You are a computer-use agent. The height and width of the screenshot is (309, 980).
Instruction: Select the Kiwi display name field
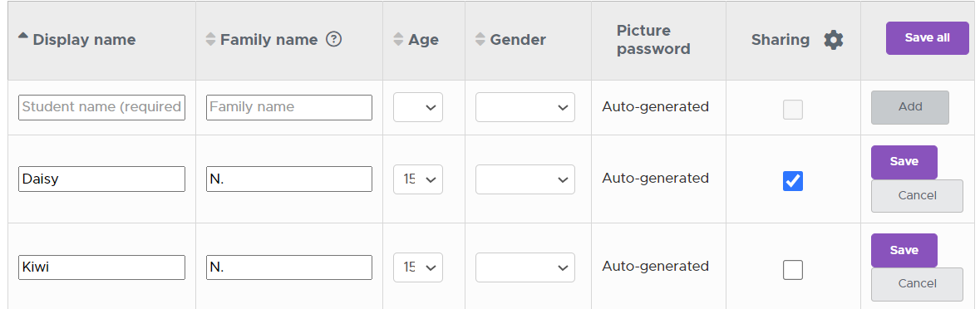coord(102,267)
